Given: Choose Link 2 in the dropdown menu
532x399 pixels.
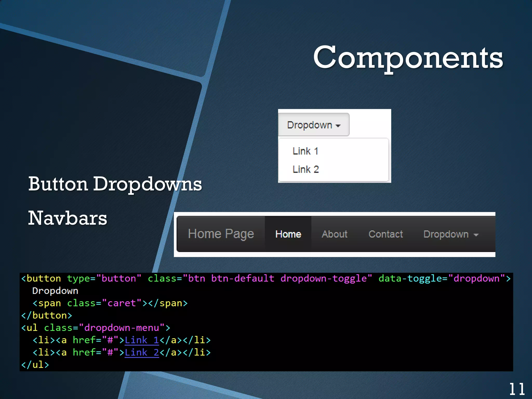Looking at the screenshot, I should [x=305, y=169].
